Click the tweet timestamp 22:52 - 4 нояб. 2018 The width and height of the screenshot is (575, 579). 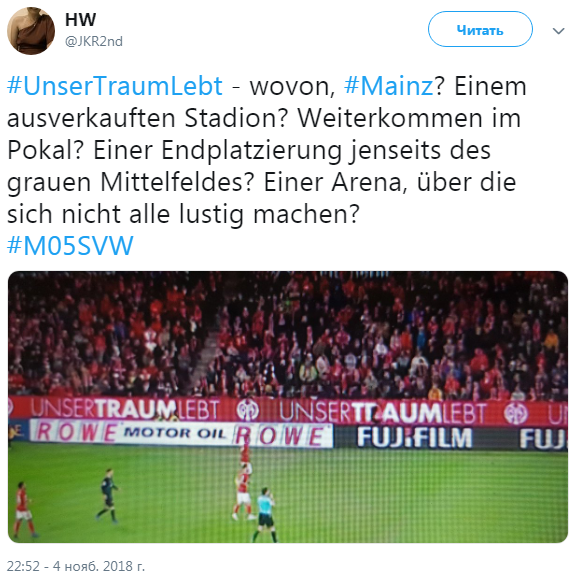(76, 566)
